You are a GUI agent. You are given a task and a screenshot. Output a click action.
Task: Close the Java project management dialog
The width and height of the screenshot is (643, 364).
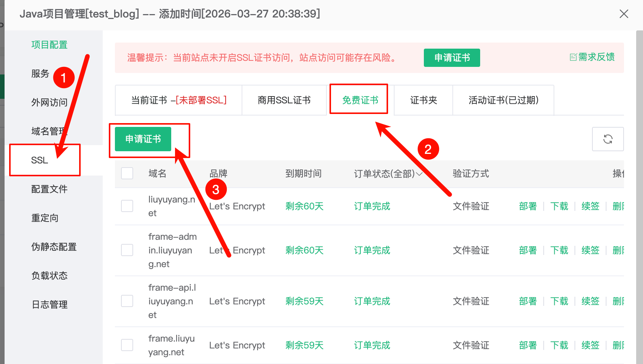click(624, 14)
